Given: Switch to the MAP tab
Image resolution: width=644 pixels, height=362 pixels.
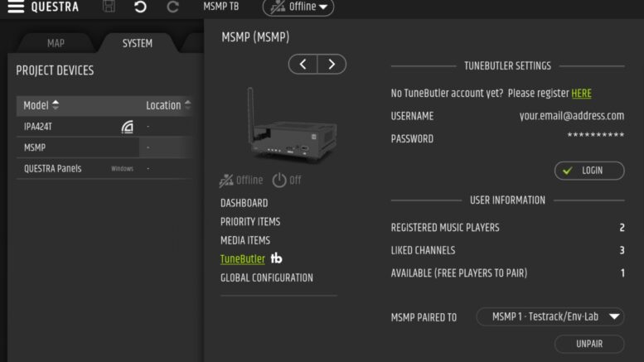Looking at the screenshot, I should click(56, 43).
